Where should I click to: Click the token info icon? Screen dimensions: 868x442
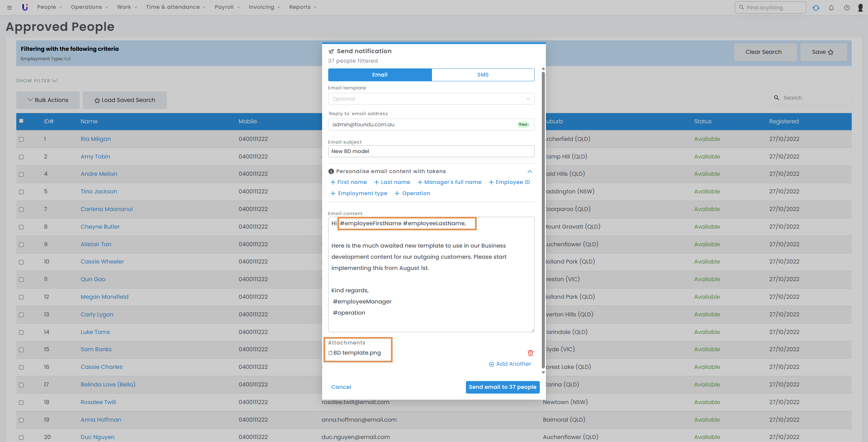(331, 171)
